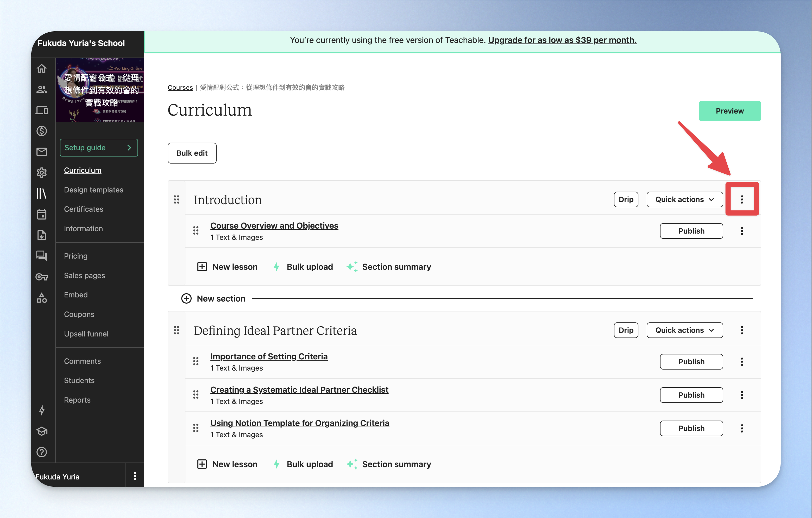
Task: Open the Pricing menu item
Action: click(x=75, y=256)
